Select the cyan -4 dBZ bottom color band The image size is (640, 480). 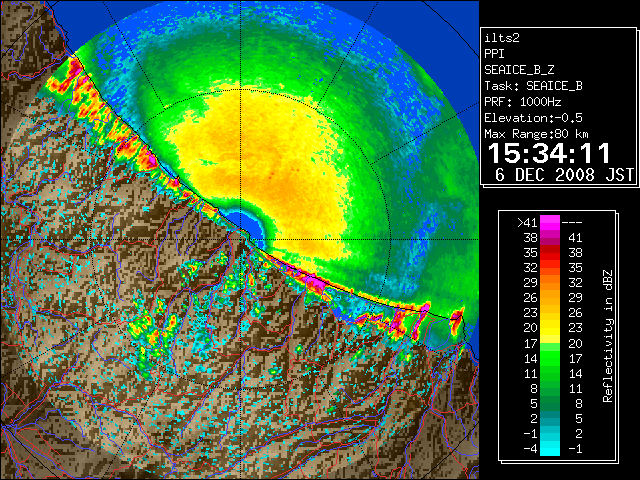coord(550,448)
